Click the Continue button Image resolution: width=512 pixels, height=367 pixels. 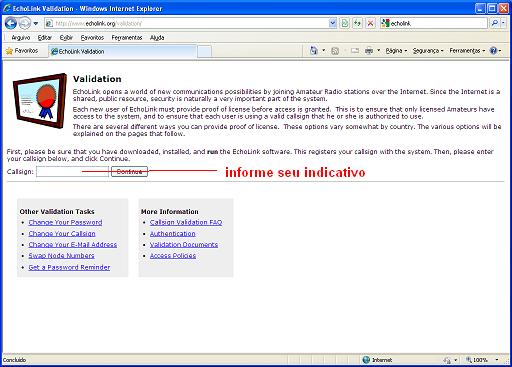(129, 172)
